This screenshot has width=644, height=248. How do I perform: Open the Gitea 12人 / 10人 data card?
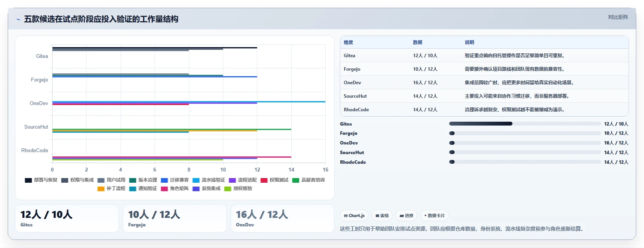(67, 218)
